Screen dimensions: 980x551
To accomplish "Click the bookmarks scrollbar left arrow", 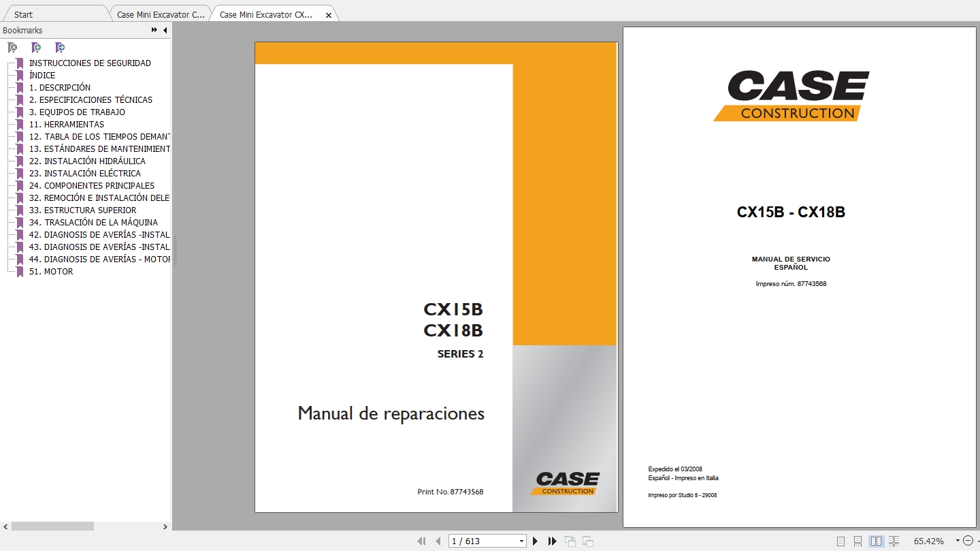I will click(5, 526).
